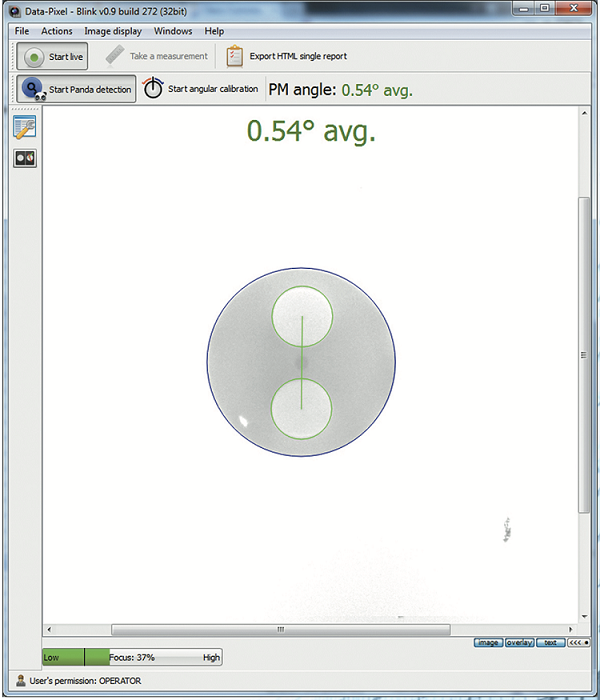Toggle the overlay layer button

(519, 643)
